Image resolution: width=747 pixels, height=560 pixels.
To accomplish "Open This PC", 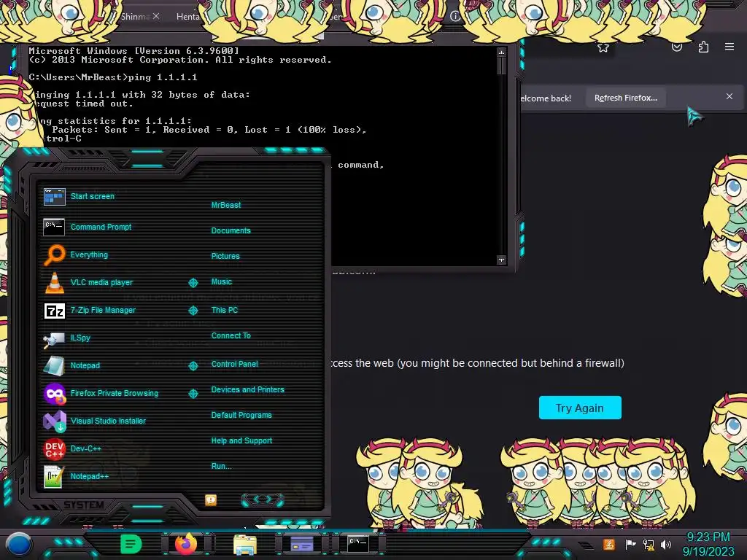I will tap(225, 310).
